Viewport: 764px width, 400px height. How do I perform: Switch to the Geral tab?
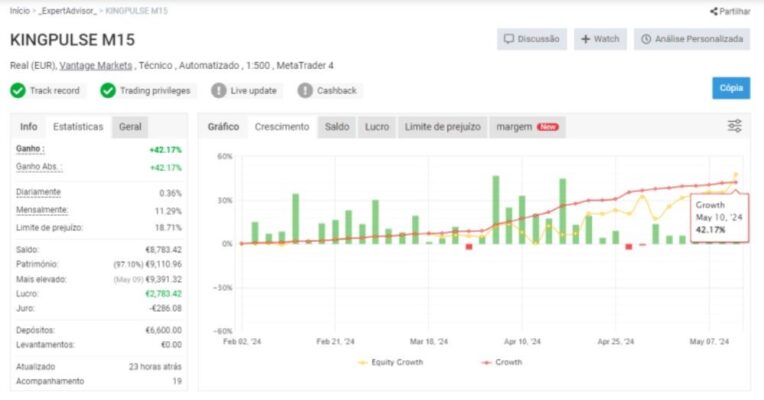pyautogui.click(x=130, y=127)
